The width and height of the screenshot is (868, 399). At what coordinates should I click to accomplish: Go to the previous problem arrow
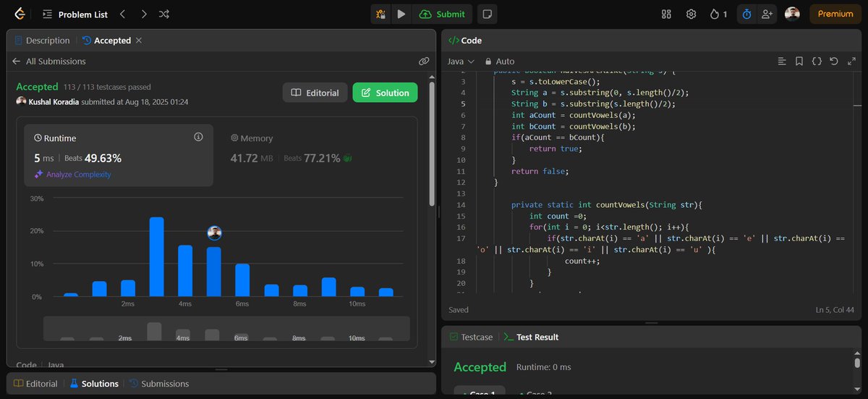click(x=122, y=14)
